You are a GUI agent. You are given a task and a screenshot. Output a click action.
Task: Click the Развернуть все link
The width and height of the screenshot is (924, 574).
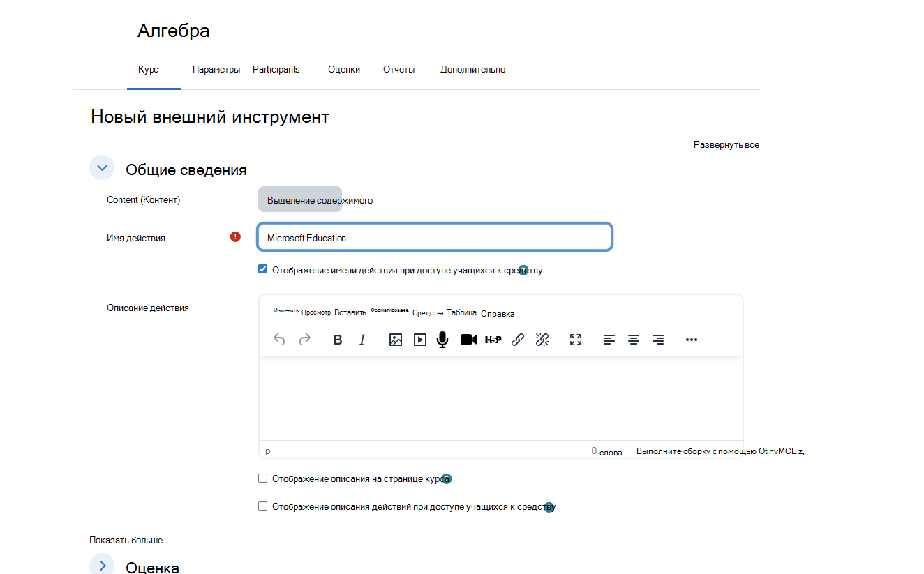click(x=726, y=145)
